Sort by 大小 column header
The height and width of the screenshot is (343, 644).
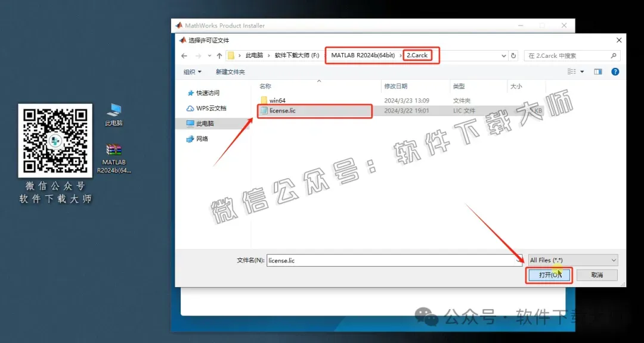[x=516, y=86]
